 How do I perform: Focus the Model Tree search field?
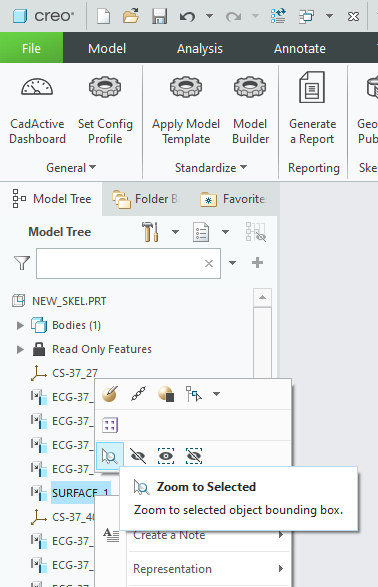pos(128,263)
